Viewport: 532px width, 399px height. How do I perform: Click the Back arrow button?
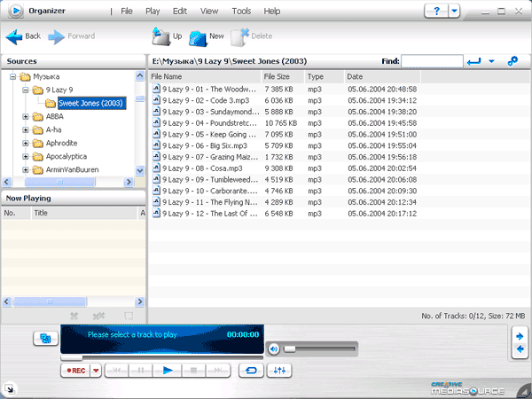[14, 36]
